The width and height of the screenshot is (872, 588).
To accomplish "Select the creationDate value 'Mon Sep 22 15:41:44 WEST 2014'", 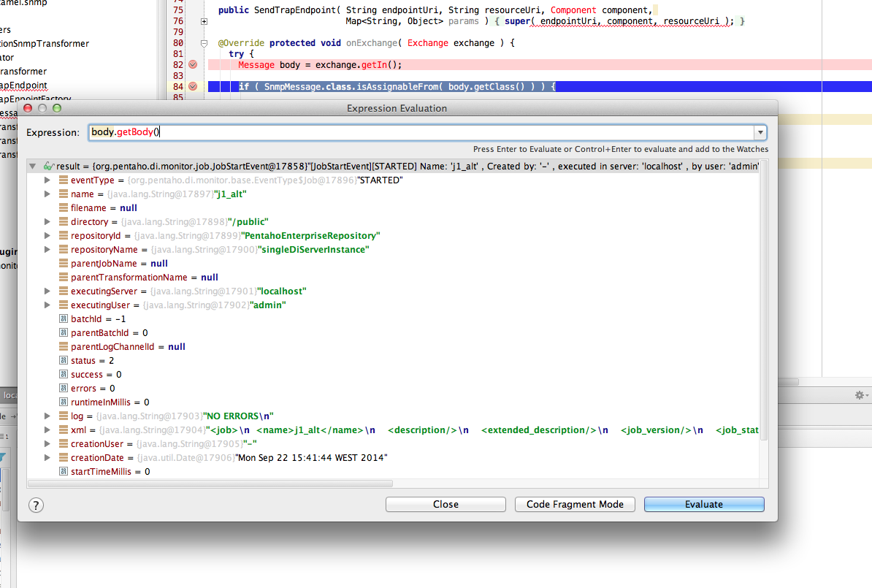I will click(311, 457).
